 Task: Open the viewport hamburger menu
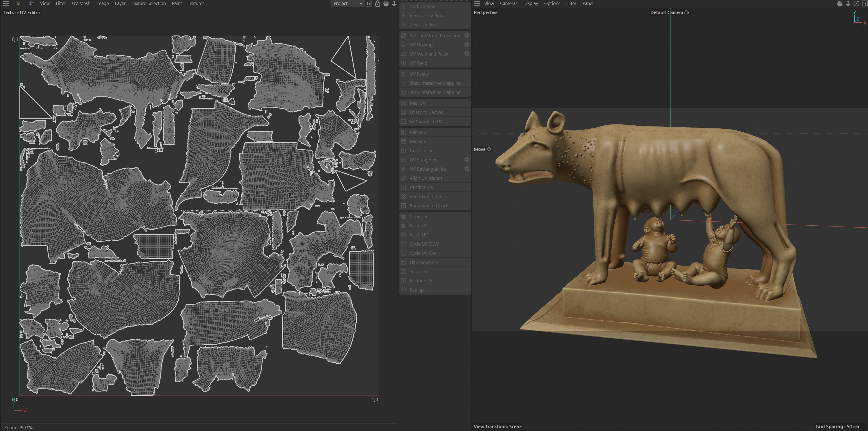coord(477,3)
